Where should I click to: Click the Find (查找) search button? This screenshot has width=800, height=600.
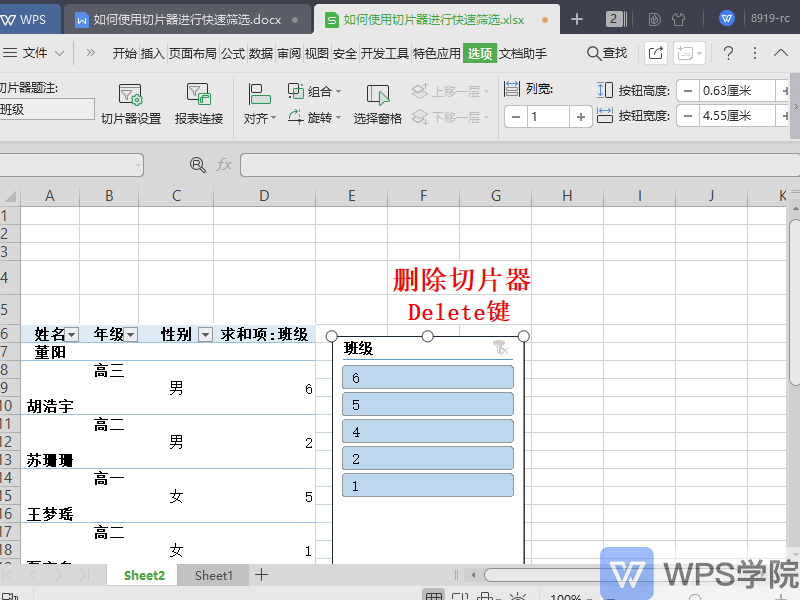point(607,53)
